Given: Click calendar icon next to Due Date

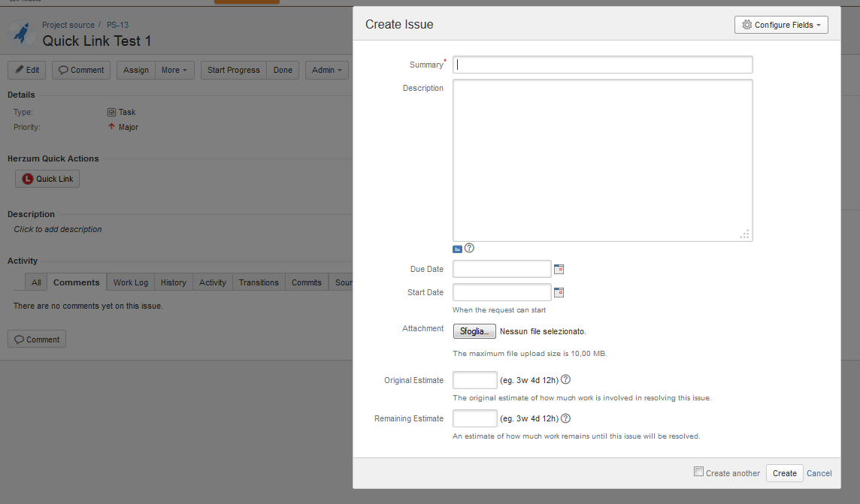Looking at the screenshot, I should pyautogui.click(x=559, y=269).
